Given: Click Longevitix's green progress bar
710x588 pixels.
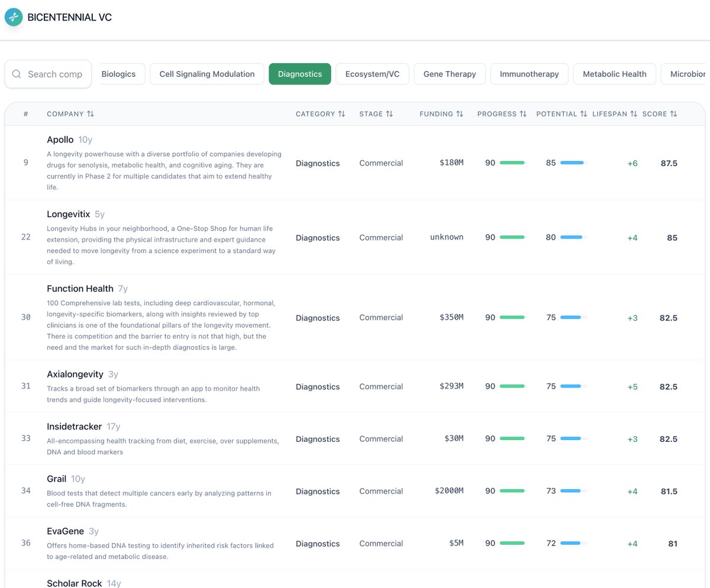Looking at the screenshot, I should coord(512,237).
